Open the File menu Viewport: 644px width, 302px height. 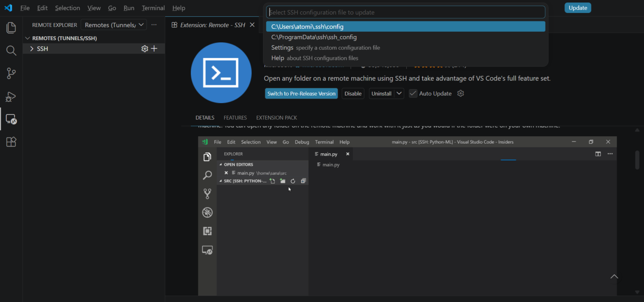25,8
